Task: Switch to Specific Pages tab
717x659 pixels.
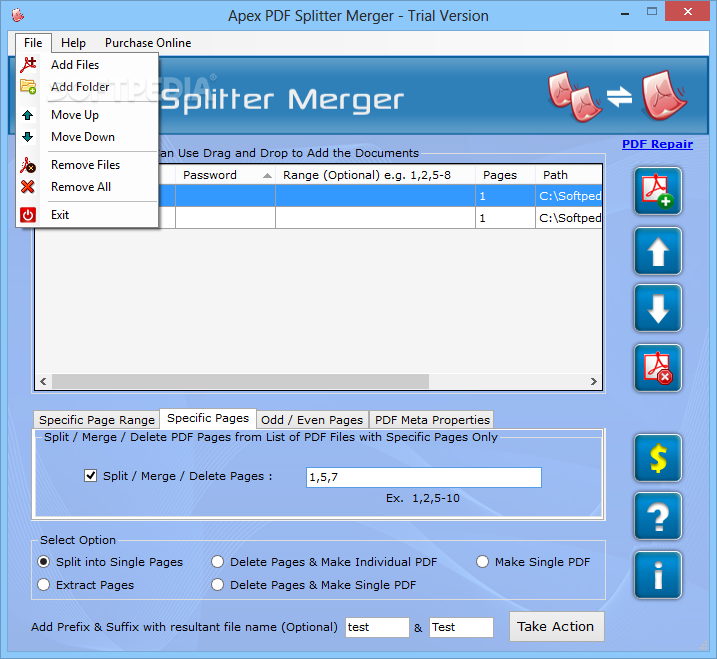Action: (208, 418)
